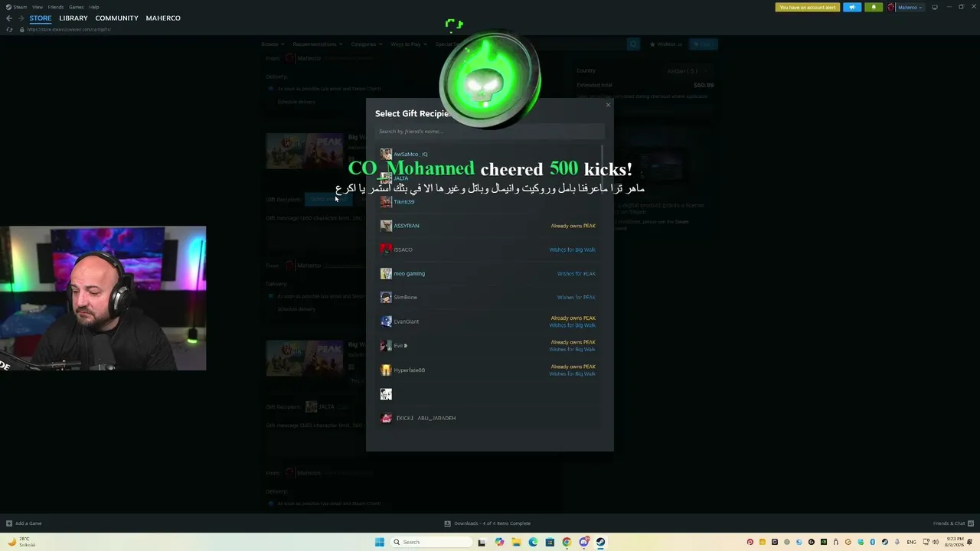Image resolution: width=980 pixels, height=551 pixels.
Task: Click Add a Game at the bottom left
Action: pos(24,523)
